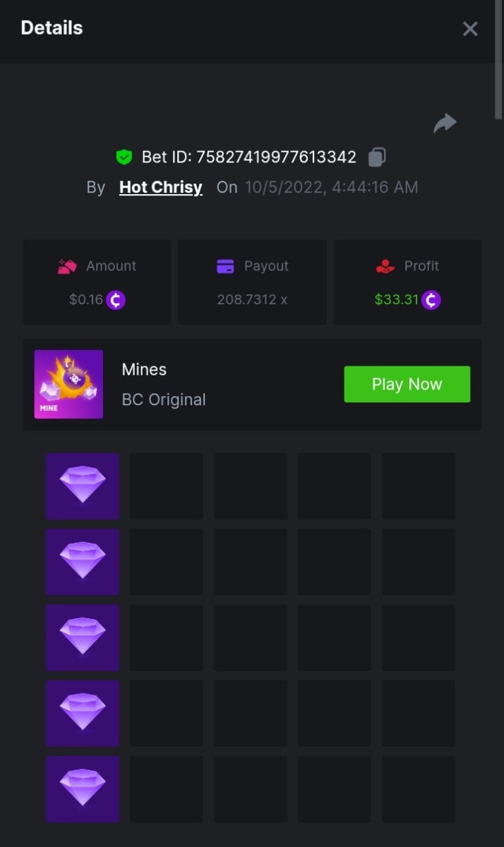
Task: Click the Profit hand icon
Action: click(385, 266)
